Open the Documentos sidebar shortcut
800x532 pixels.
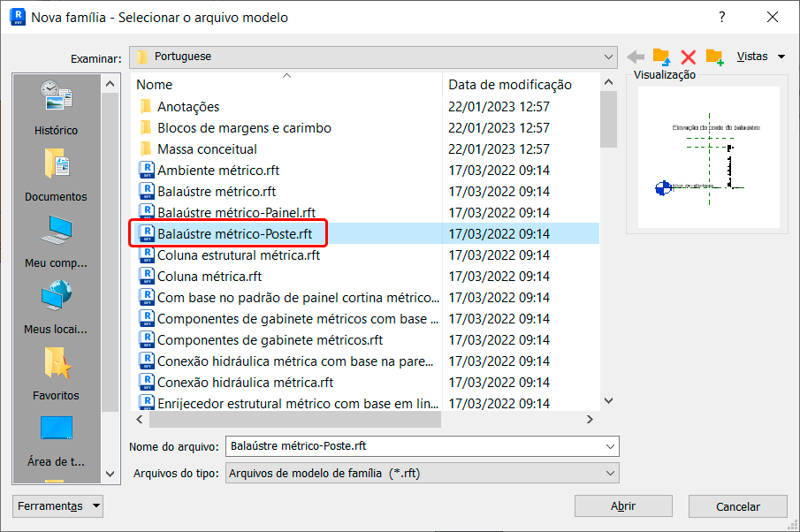pyautogui.click(x=56, y=174)
